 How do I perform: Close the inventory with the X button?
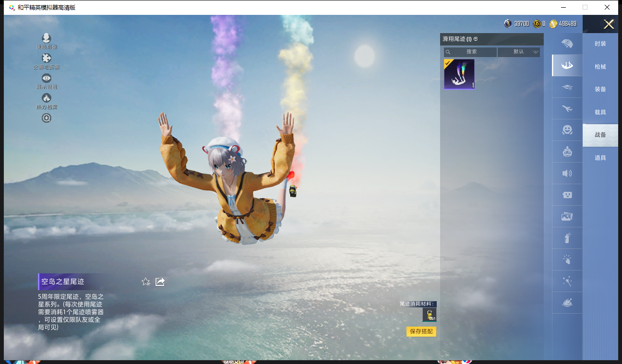[x=609, y=24]
